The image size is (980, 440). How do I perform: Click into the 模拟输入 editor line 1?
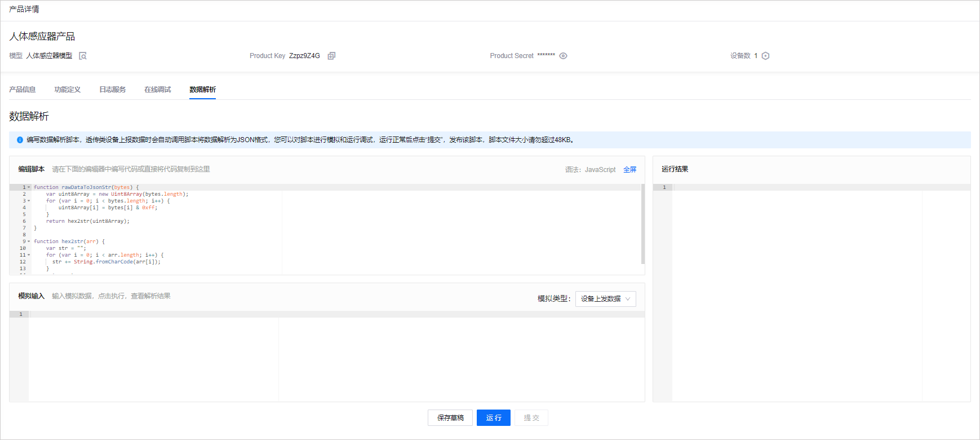tap(337, 314)
